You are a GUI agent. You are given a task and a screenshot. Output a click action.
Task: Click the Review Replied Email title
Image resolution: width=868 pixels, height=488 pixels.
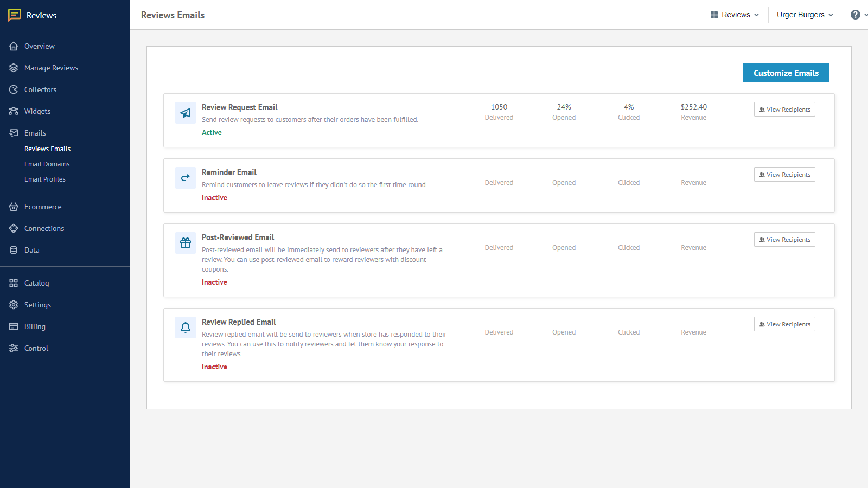point(239,322)
